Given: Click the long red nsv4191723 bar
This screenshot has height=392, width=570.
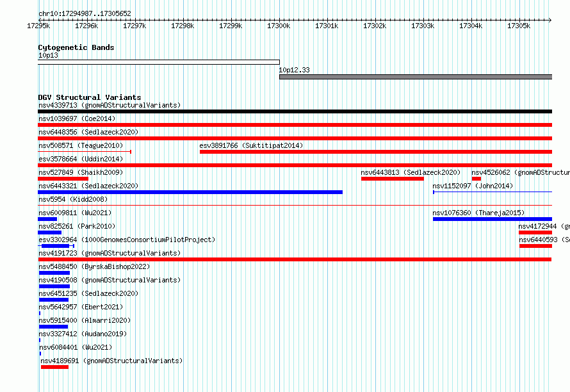Looking at the screenshot, I should tap(295, 259).
